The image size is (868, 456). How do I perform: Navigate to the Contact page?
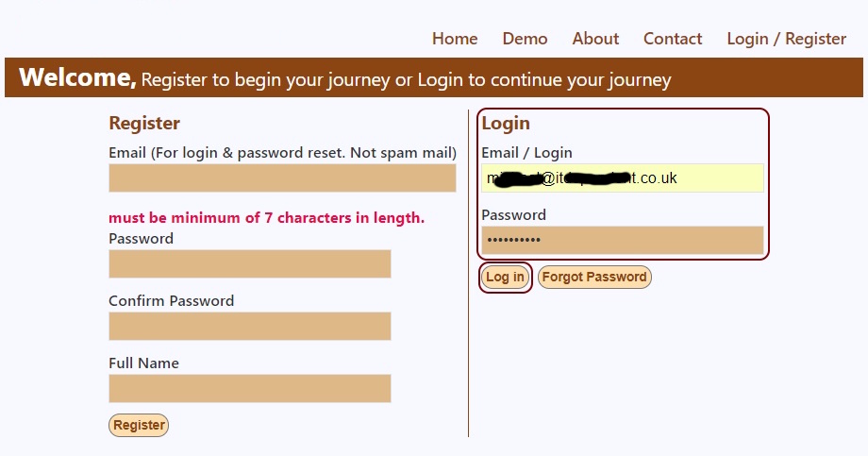(x=673, y=39)
